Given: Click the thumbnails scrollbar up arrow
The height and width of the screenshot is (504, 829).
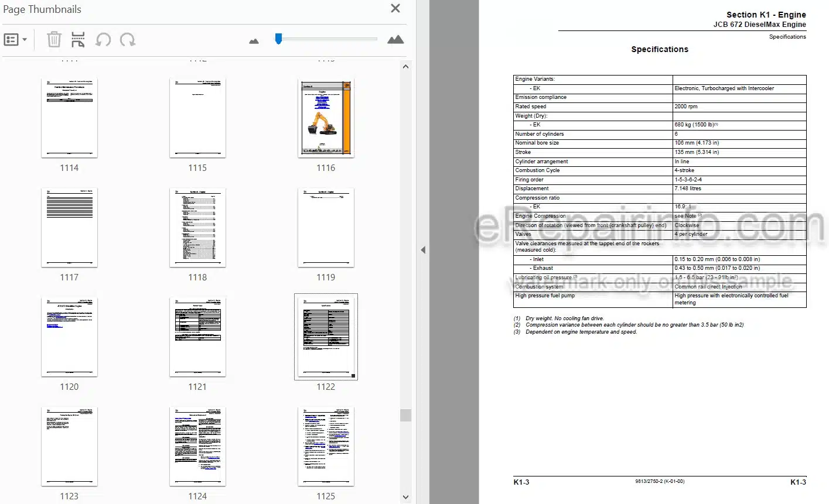Looking at the screenshot, I should point(405,67).
